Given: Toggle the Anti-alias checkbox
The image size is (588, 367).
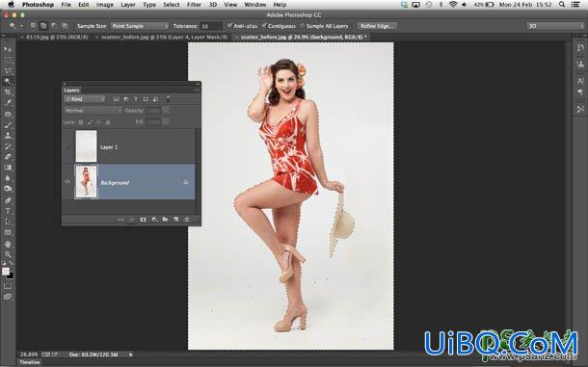Looking at the screenshot, I should pyautogui.click(x=229, y=25).
